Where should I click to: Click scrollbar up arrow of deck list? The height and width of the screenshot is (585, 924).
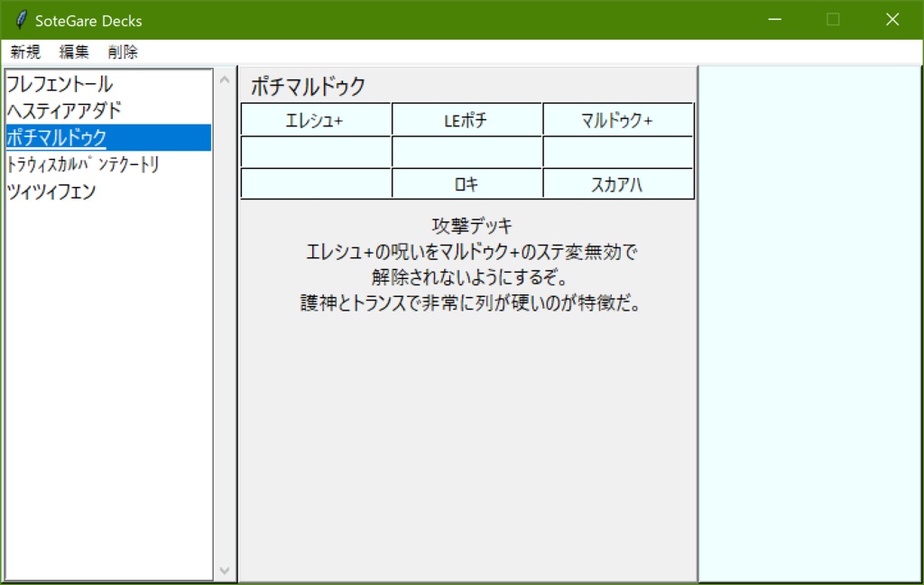(225, 79)
